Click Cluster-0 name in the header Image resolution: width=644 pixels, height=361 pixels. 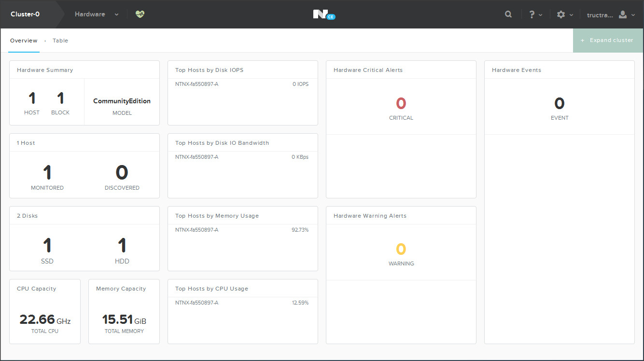pyautogui.click(x=25, y=14)
